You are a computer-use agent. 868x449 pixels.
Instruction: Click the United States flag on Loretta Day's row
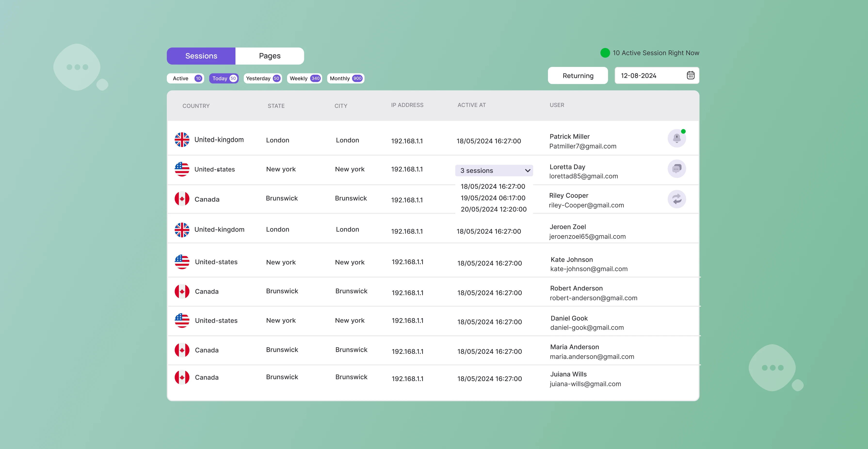tap(182, 169)
